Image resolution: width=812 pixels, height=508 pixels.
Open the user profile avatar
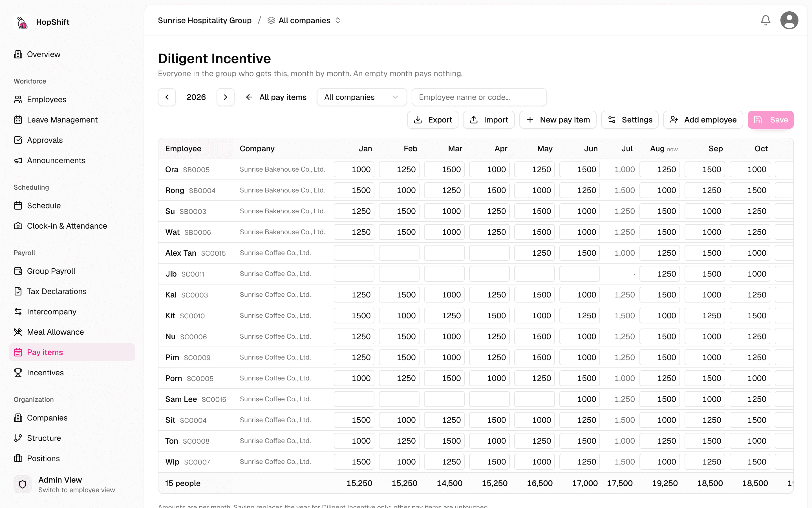pos(789,21)
